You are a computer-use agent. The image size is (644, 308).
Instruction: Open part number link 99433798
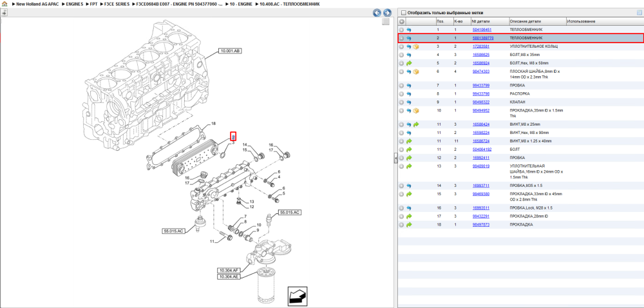click(x=481, y=94)
